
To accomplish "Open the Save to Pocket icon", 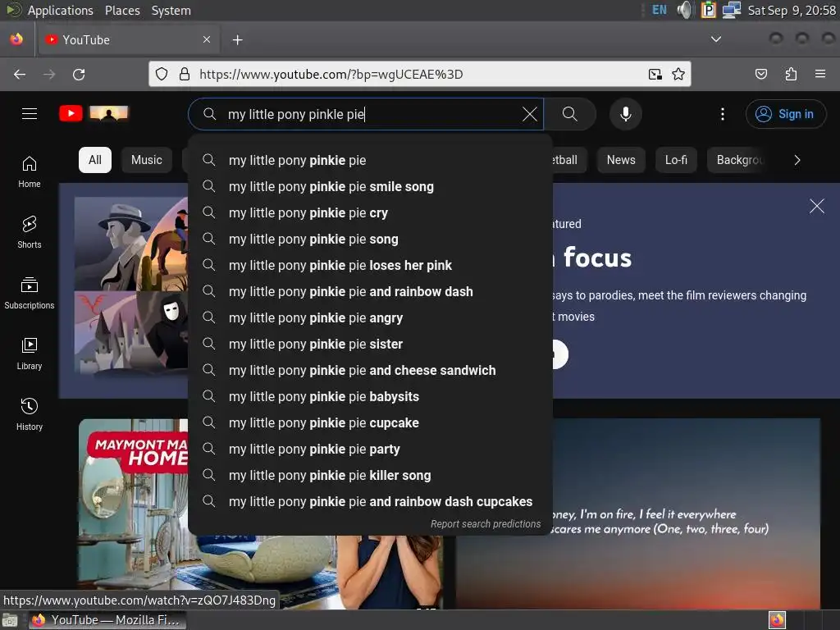I will 760,74.
